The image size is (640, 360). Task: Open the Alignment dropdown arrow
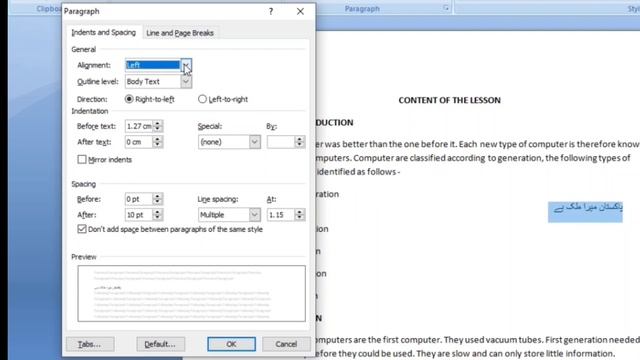coord(186,65)
